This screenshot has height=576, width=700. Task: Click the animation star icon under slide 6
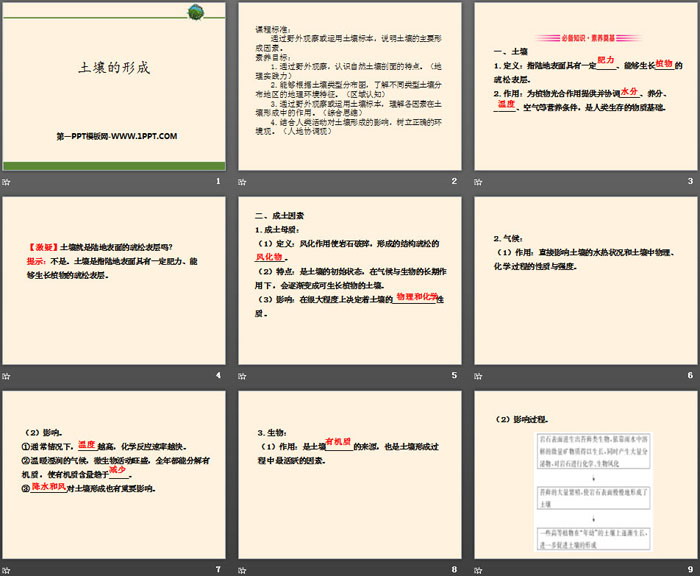tap(478, 376)
